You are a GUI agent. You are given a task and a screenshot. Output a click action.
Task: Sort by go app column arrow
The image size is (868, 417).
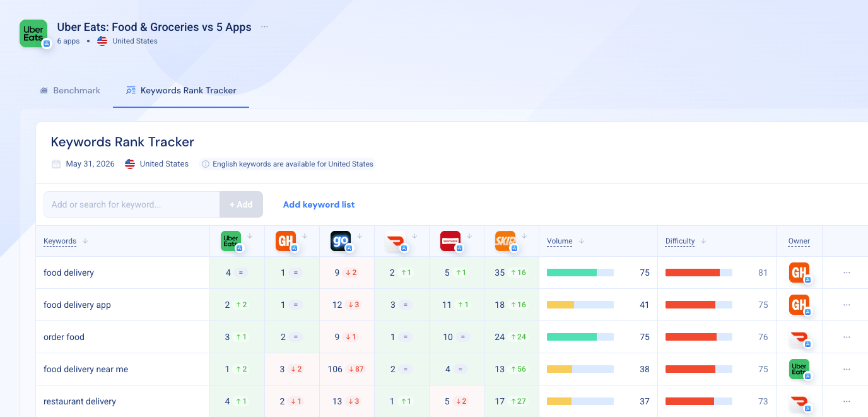[360, 236]
